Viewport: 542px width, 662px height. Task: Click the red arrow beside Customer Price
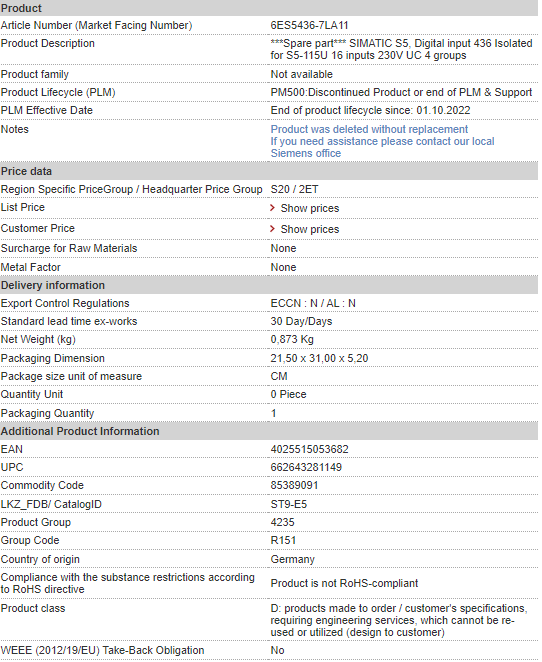click(272, 229)
